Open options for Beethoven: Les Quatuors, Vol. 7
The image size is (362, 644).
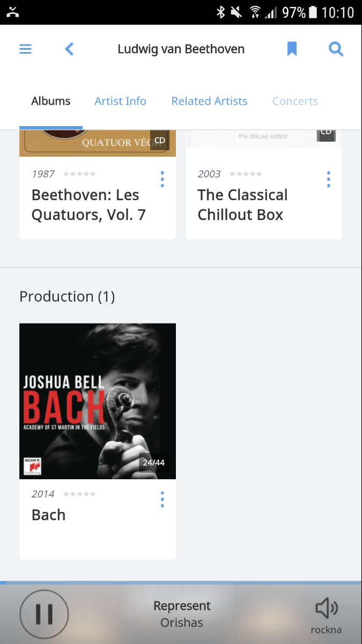(162, 179)
